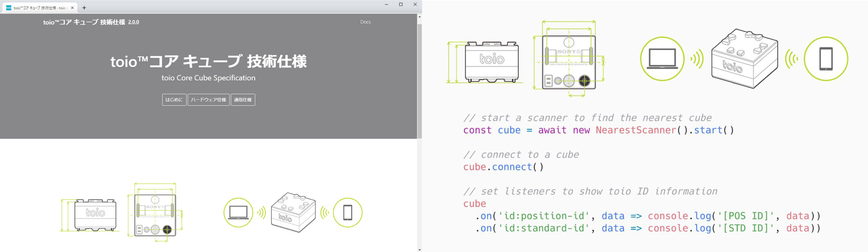Image resolution: width=868 pixels, height=252 pixels.
Task: Close the browser window
Action: click(x=415, y=4)
